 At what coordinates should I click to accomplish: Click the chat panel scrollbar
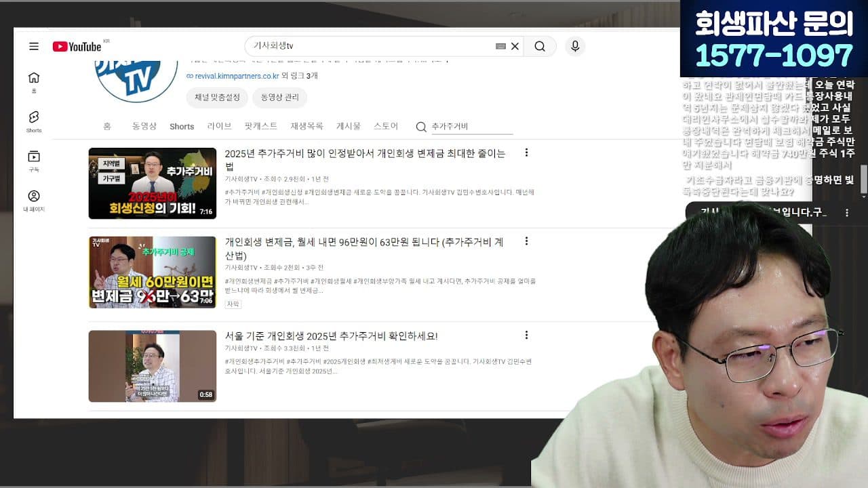[x=863, y=180]
